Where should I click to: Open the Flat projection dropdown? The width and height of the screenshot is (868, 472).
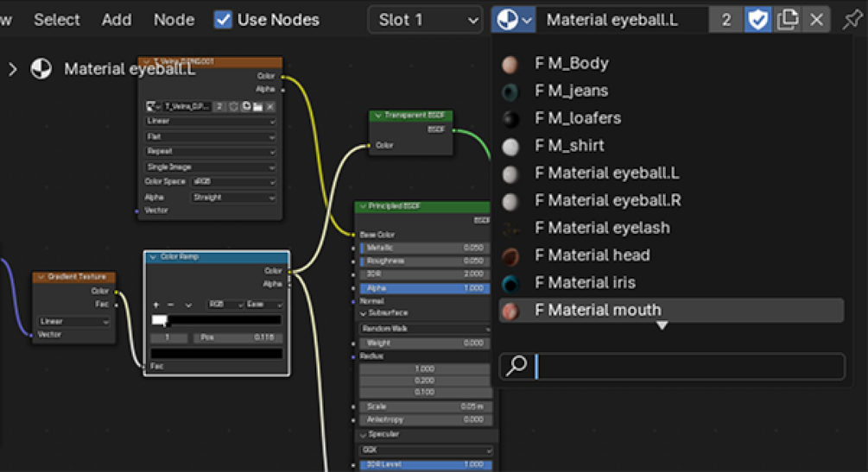click(210, 136)
